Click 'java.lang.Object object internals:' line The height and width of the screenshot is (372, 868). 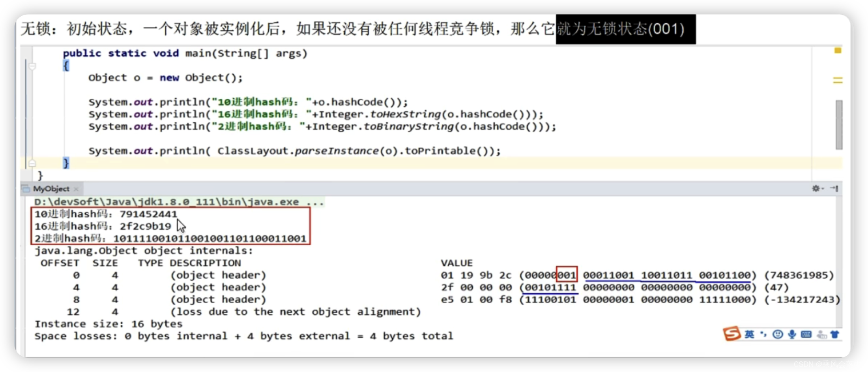[x=144, y=251]
